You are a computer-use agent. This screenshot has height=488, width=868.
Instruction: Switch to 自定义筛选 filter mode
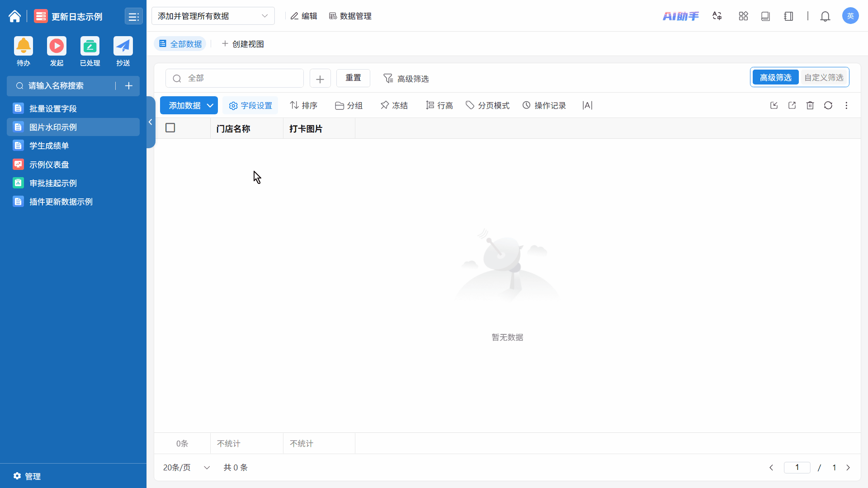tap(824, 77)
